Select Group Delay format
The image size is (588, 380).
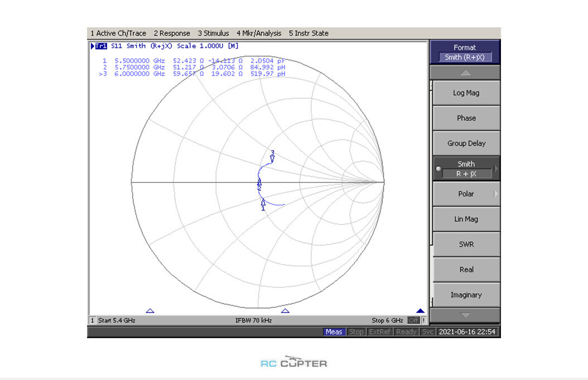(x=466, y=143)
